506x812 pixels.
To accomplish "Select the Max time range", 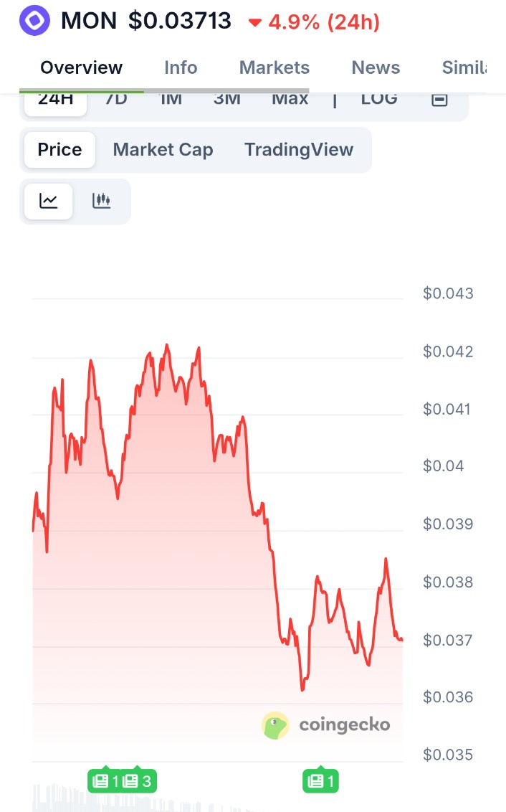I will tap(290, 99).
